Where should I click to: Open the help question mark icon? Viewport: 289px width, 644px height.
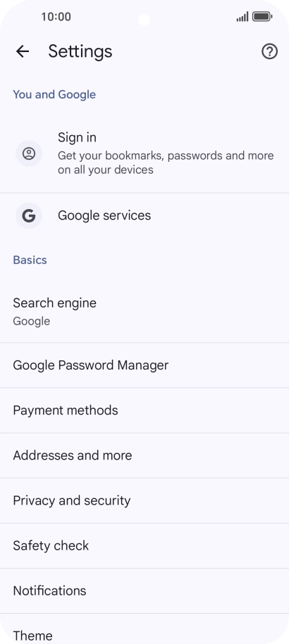pos(270,51)
